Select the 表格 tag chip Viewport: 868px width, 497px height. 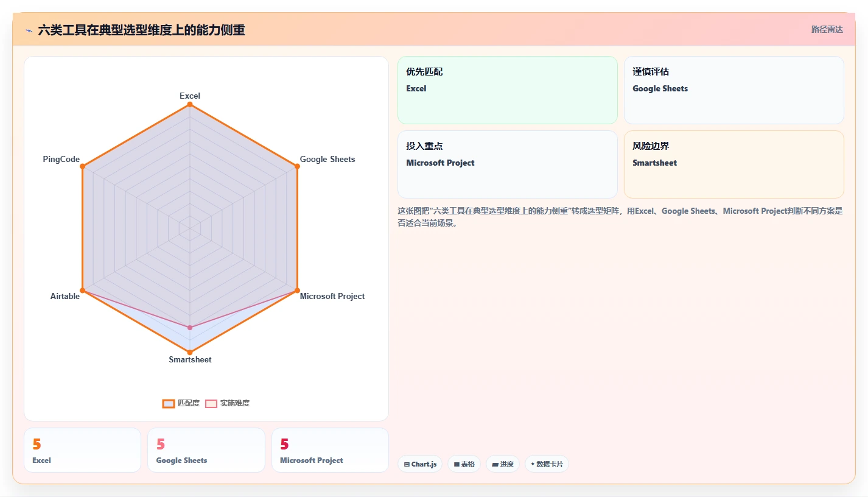point(464,464)
